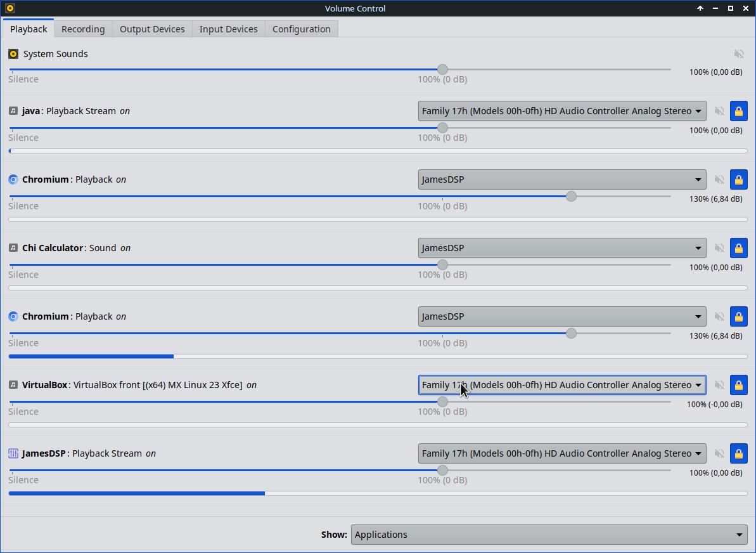Toggle channel lock for java stream
Viewport: 756px width, 553px height.
pyautogui.click(x=739, y=111)
